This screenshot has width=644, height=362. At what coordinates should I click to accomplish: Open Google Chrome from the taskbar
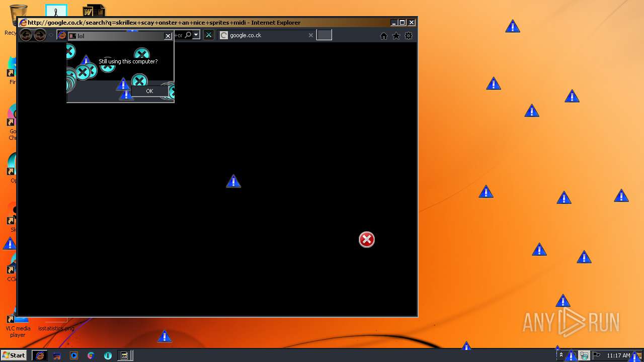pyautogui.click(x=91, y=355)
